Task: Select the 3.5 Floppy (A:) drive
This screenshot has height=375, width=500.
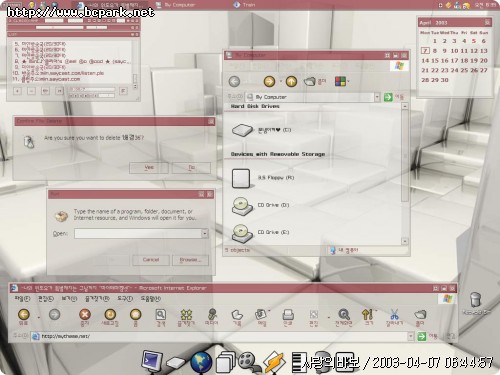Action: point(263,178)
